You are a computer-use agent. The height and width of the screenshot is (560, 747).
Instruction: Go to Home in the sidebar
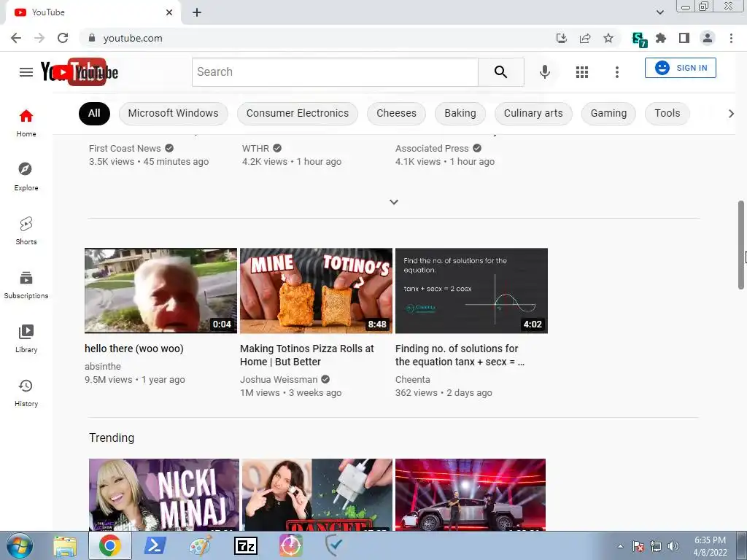(26, 122)
